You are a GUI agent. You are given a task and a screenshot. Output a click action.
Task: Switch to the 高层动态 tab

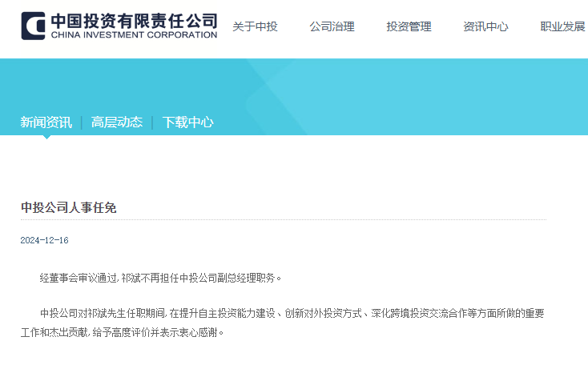coord(117,122)
